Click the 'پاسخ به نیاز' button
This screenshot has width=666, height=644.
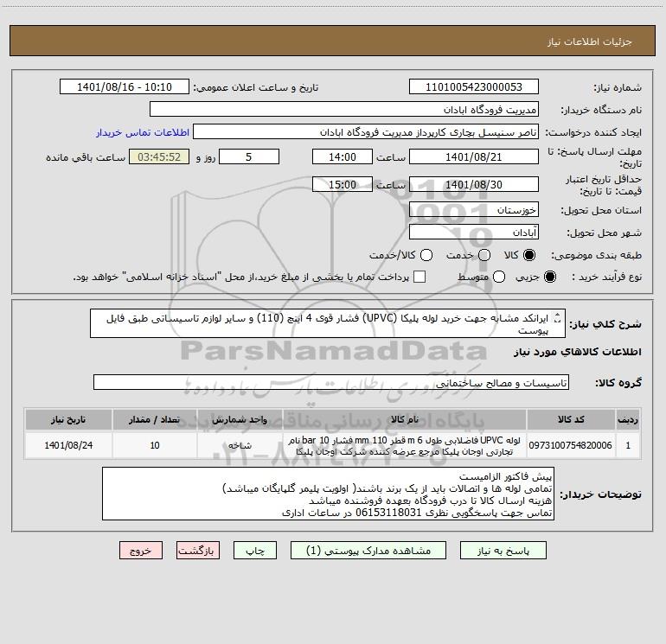tap(503, 550)
